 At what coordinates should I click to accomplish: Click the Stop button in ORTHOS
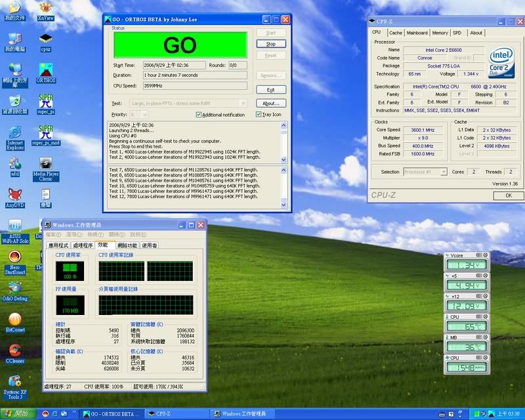click(271, 44)
